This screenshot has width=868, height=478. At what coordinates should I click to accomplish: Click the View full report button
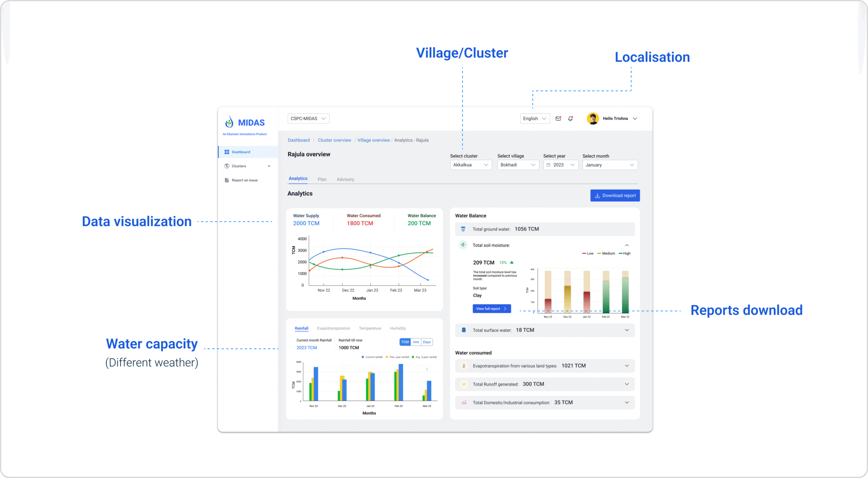pyautogui.click(x=491, y=309)
